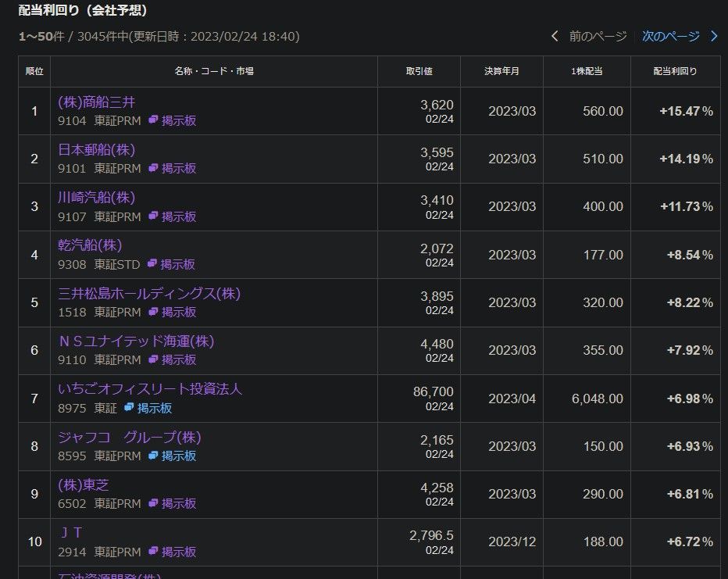Click the 1株配当 column header
The width and height of the screenshot is (728, 579).
[x=587, y=71]
